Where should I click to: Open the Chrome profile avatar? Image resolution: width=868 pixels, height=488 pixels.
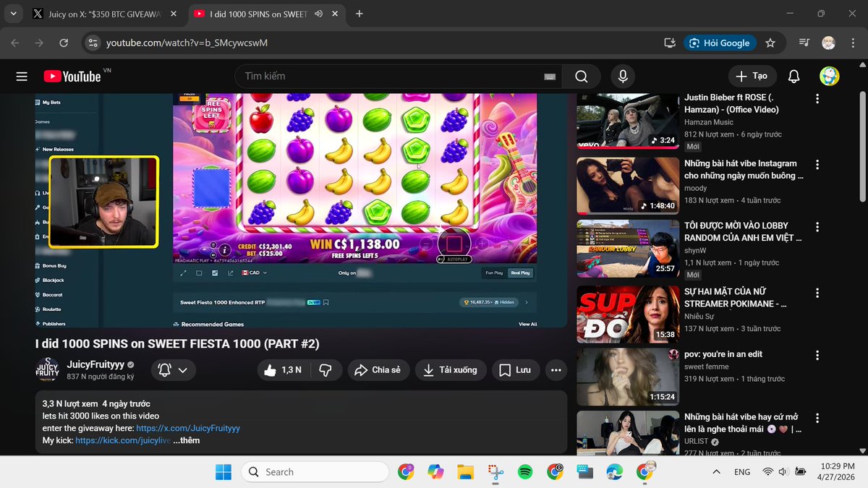828,43
